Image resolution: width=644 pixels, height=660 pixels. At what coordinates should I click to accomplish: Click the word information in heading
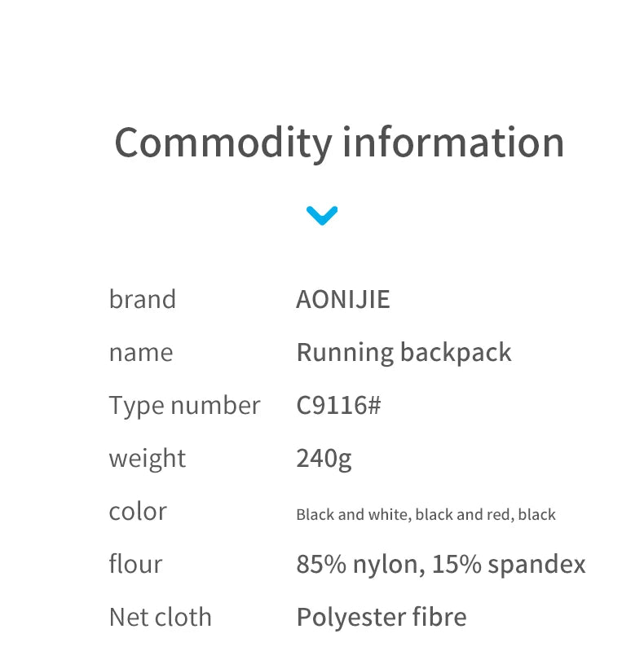click(x=453, y=142)
